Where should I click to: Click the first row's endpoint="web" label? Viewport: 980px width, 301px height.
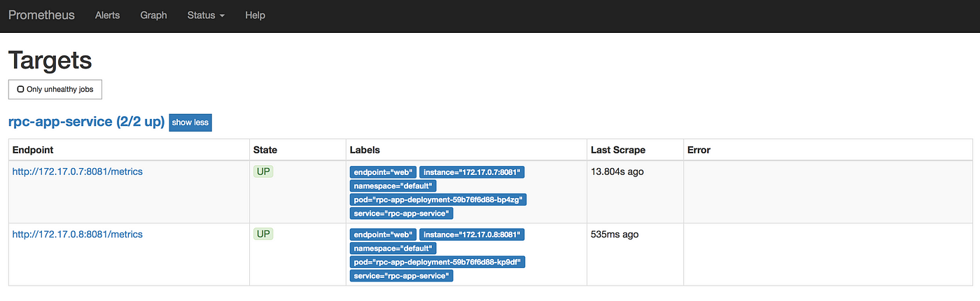pyautogui.click(x=384, y=172)
